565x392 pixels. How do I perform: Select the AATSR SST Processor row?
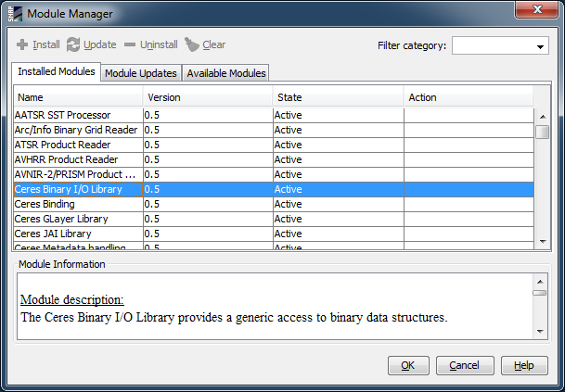[x=78, y=115]
